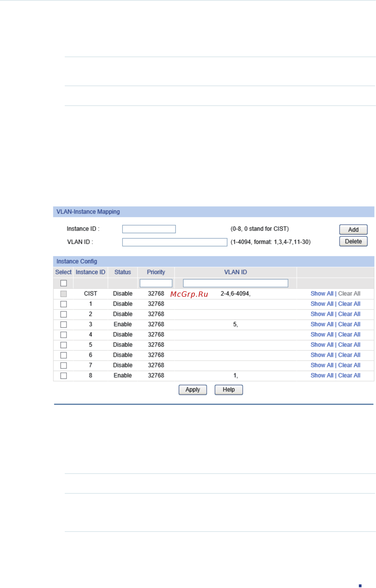Viewport: 376px width, 588px height.
Task: Click Clear All for instance 3
Action: click(349, 324)
